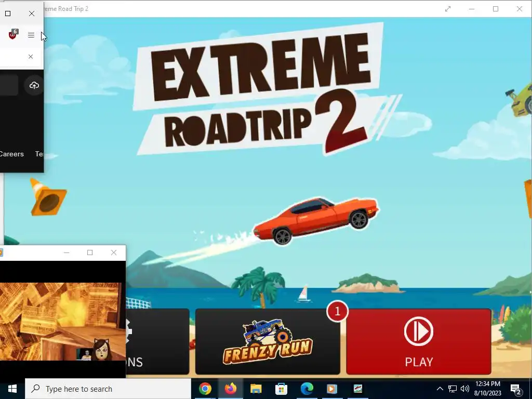The image size is (532, 399).
Task: Close the Firefox browser window
Action: (32, 14)
